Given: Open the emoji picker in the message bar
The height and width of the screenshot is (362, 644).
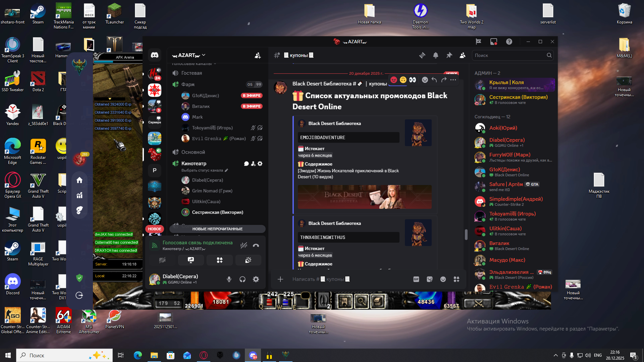Looking at the screenshot, I should [443, 279].
